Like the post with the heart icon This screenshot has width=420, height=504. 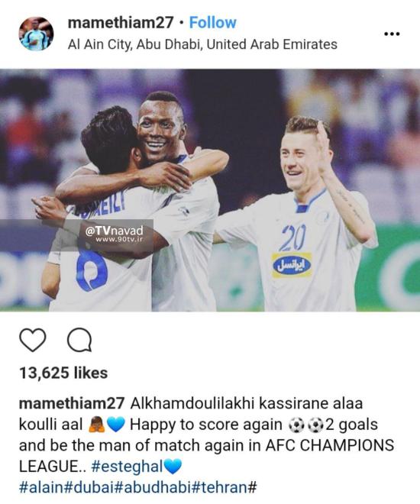tap(33, 340)
